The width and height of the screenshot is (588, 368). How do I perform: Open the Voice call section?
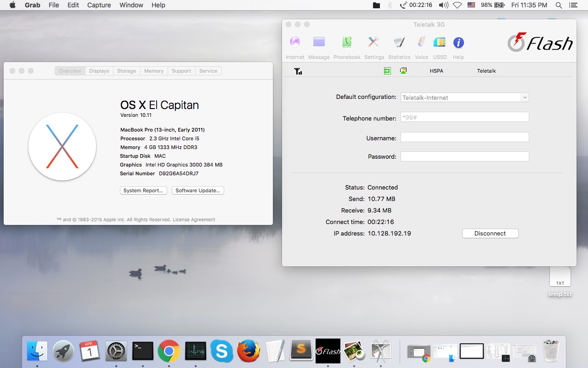421,47
